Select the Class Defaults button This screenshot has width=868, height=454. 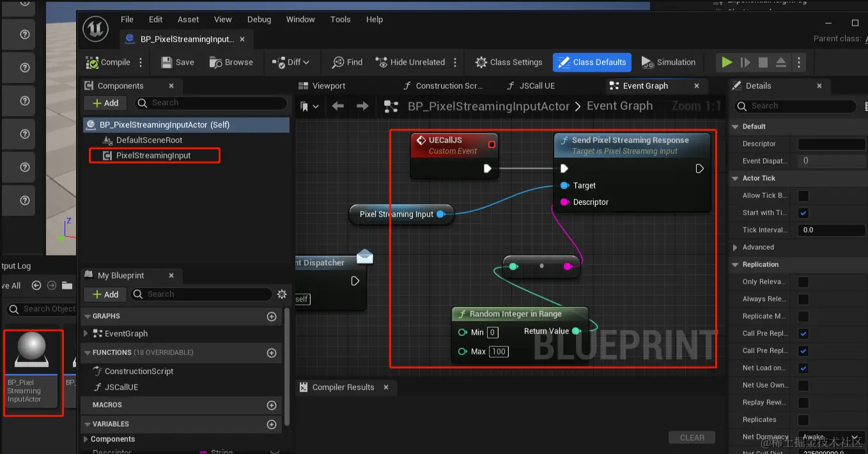(592, 63)
